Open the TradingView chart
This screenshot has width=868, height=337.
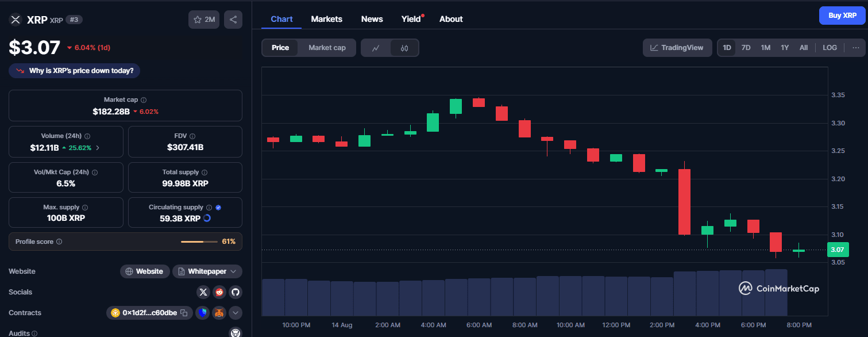pos(677,48)
